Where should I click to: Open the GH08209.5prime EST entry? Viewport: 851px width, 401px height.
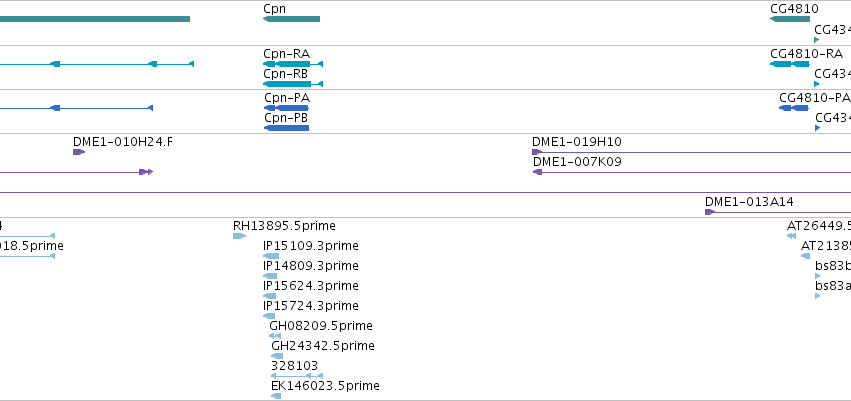(275, 336)
